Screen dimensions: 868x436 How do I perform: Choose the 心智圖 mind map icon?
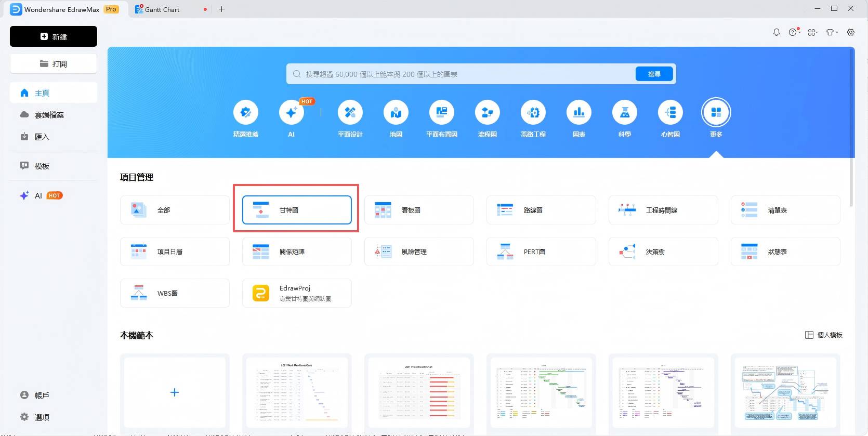click(x=670, y=112)
